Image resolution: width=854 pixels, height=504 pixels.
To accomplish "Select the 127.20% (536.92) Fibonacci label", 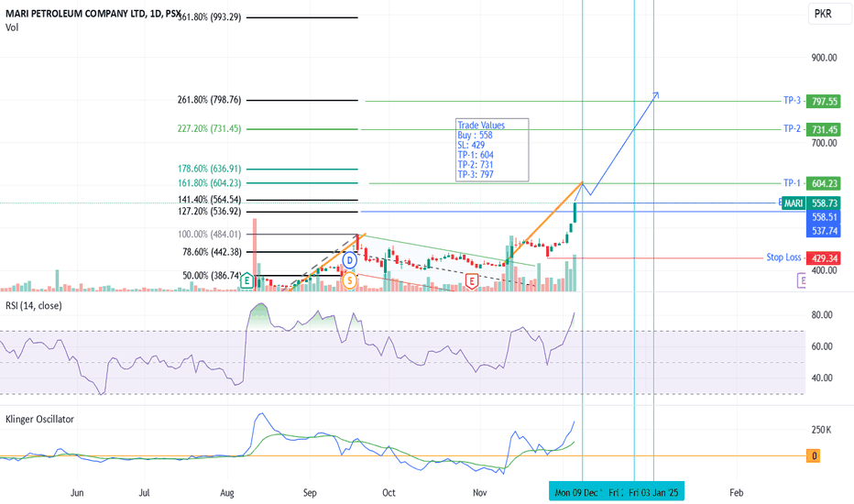I will point(209,212).
